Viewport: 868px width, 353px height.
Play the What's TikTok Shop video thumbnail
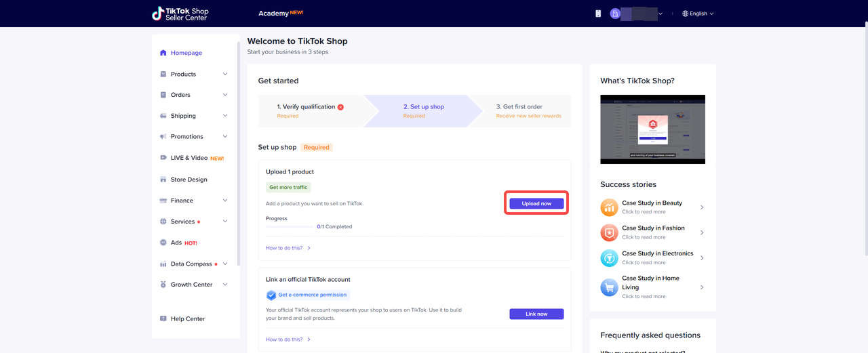click(x=652, y=129)
